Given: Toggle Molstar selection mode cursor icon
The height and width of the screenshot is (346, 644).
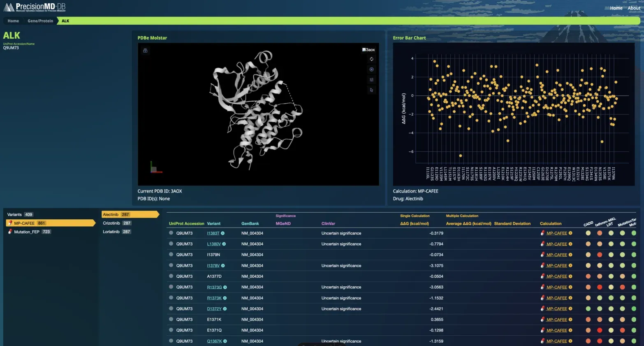Looking at the screenshot, I should click(371, 90).
